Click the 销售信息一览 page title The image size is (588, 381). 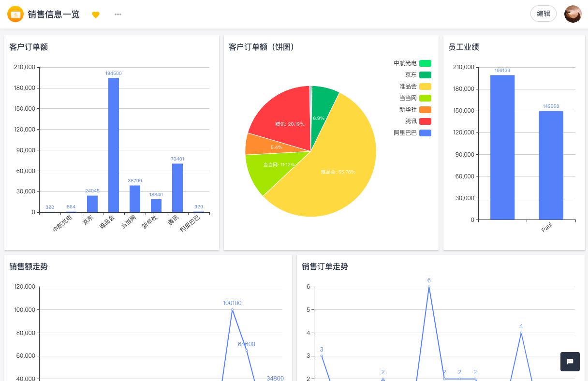click(x=54, y=15)
